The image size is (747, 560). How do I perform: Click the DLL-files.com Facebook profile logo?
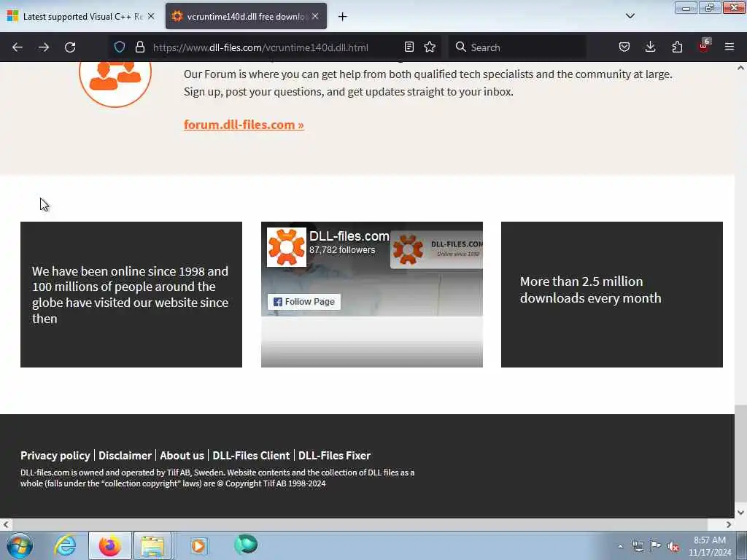286,247
